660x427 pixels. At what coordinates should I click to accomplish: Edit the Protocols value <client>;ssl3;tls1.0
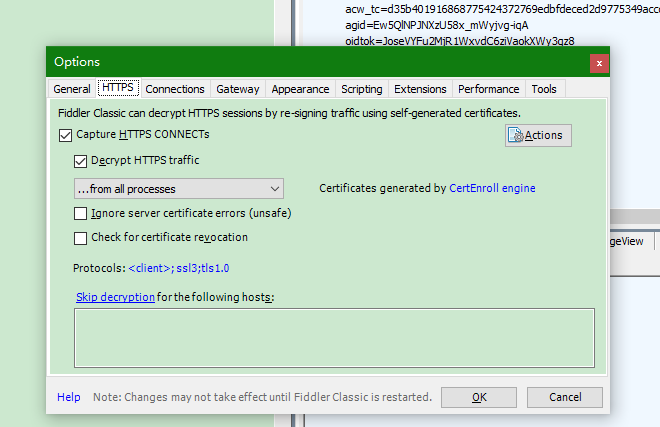178,268
